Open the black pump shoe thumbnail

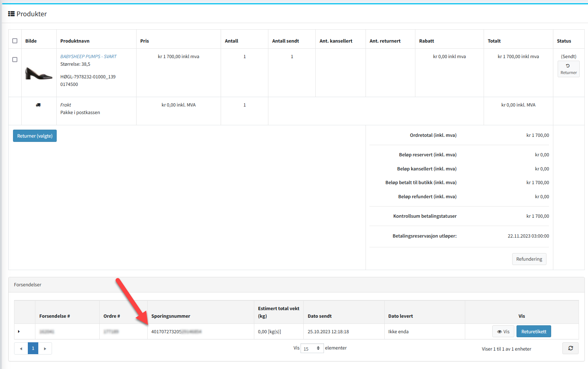click(38, 73)
